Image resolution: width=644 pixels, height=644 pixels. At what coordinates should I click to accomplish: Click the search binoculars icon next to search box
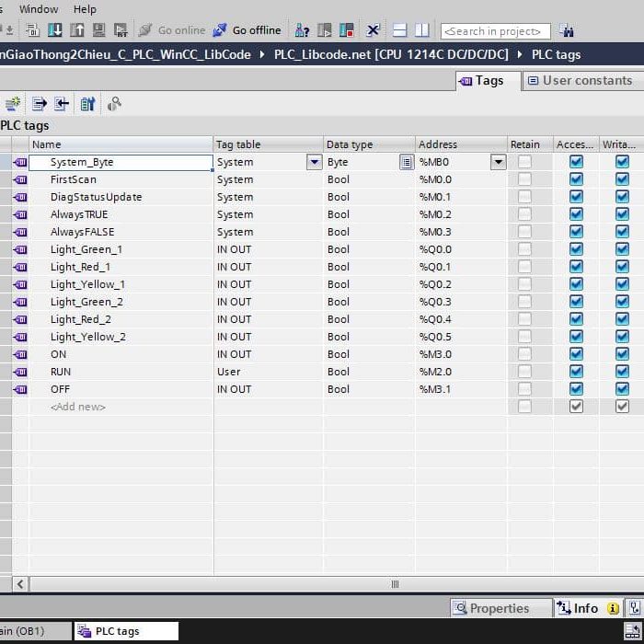(567, 30)
